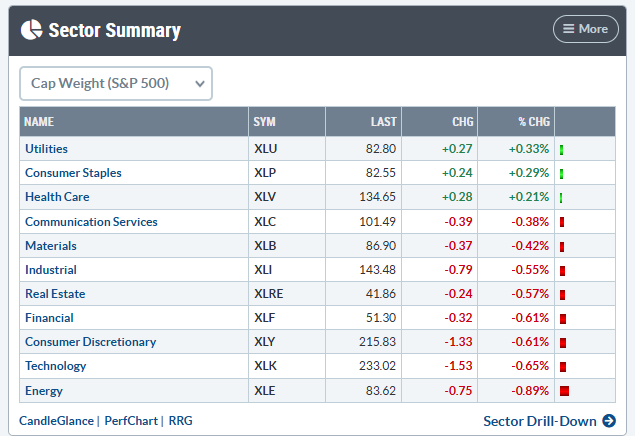Viewport: 635px width, 436px height.
Task: Click the red bar in Technology row
Action: 563,367
